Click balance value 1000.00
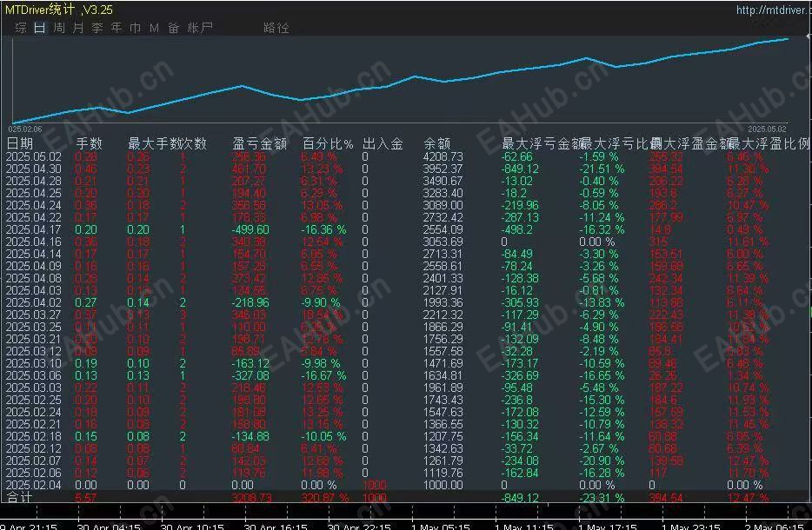The image size is (812, 530). coord(443,485)
